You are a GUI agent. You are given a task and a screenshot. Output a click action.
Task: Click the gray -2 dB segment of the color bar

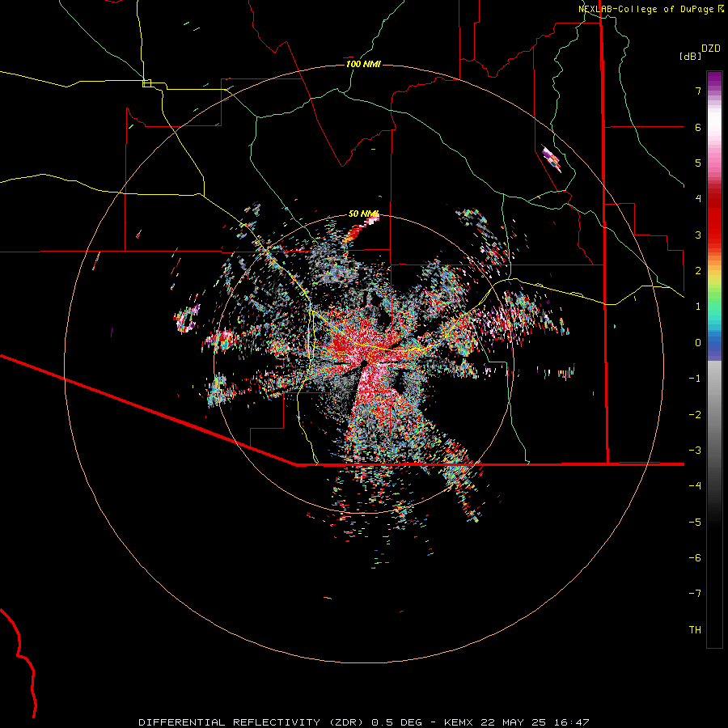[714, 415]
